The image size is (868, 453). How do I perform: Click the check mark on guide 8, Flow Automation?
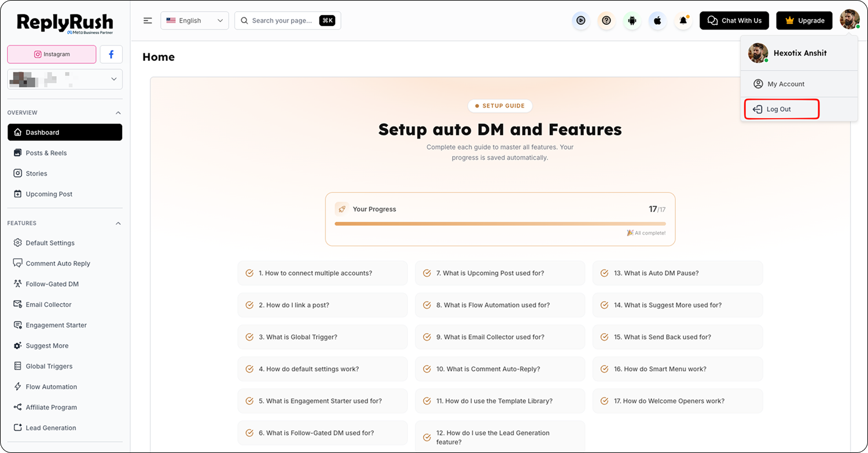click(x=427, y=305)
